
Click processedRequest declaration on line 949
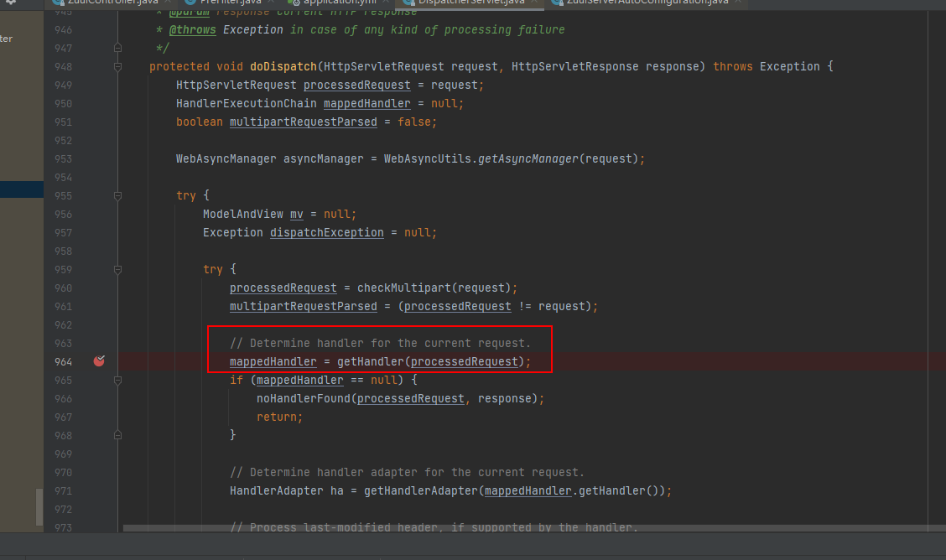click(356, 85)
